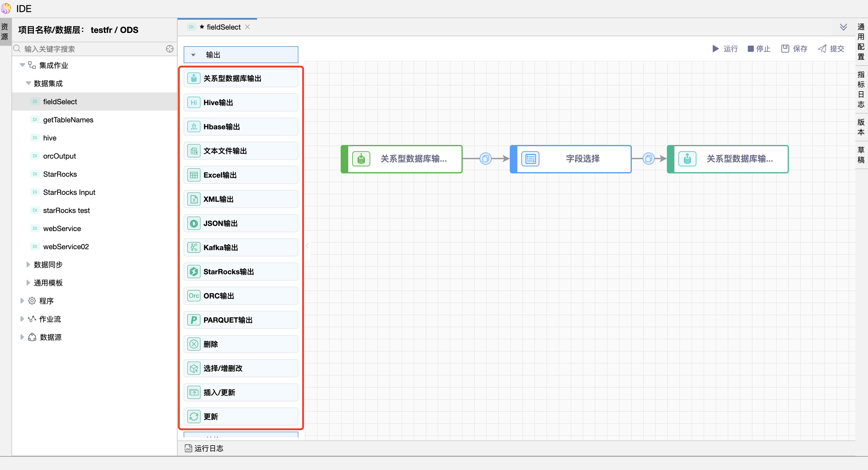The height and width of the screenshot is (470, 868).
Task: Expand the 数据同步 tree folder
Action: coord(28,265)
